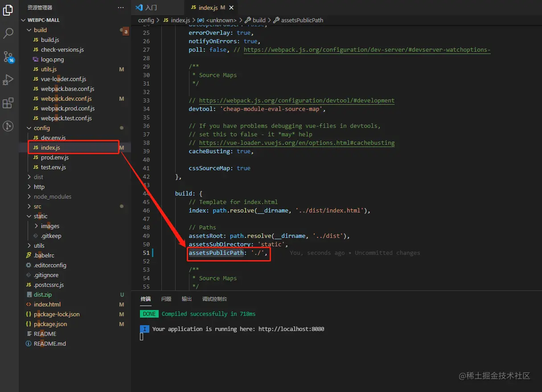Open the Search view icon
This screenshot has width=542, height=392.
tap(8, 33)
